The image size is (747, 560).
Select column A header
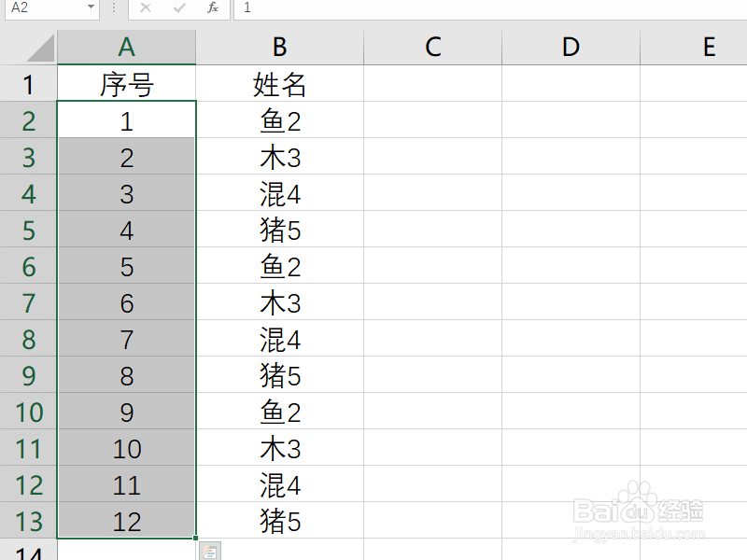pos(126,48)
